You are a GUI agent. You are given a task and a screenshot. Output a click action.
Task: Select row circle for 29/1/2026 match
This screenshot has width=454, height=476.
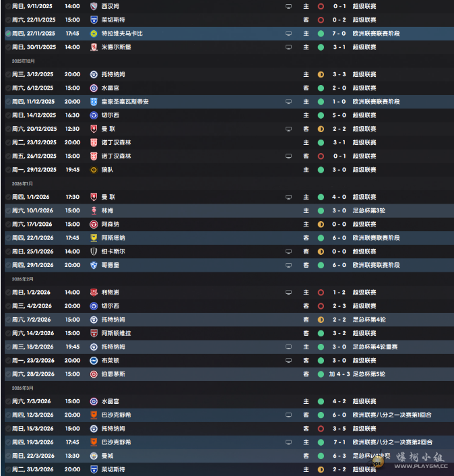pos(8,265)
